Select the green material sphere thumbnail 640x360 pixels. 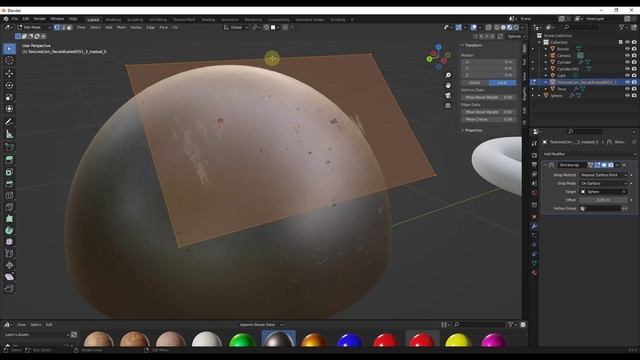click(x=242, y=340)
